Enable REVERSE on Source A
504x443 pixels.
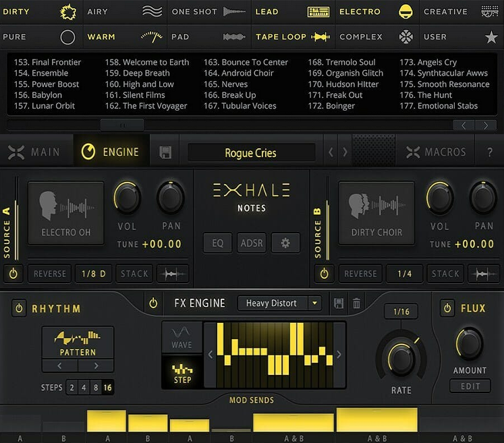pyautogui.click(x=49, y=274)
